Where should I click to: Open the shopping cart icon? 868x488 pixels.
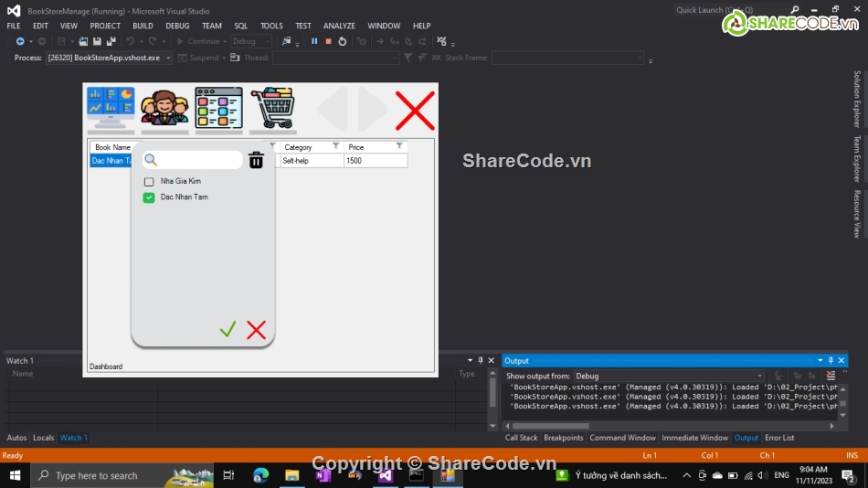273,108
